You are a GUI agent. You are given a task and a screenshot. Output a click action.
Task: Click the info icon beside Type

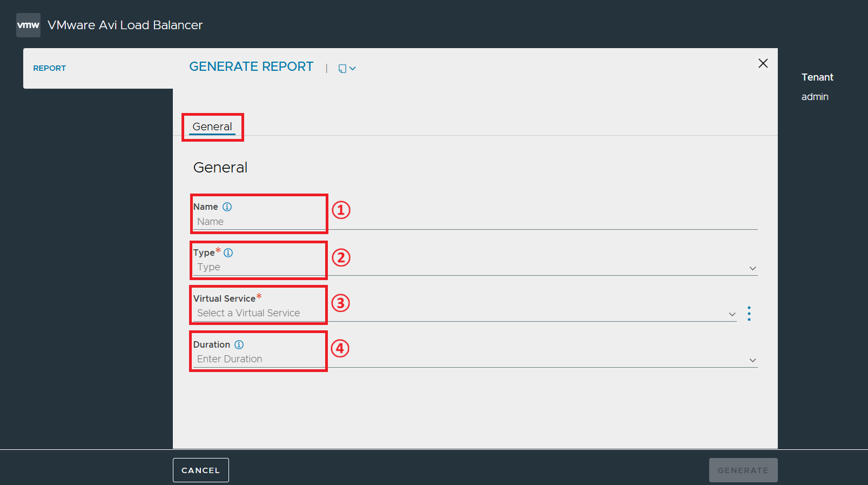click(228, 253)
